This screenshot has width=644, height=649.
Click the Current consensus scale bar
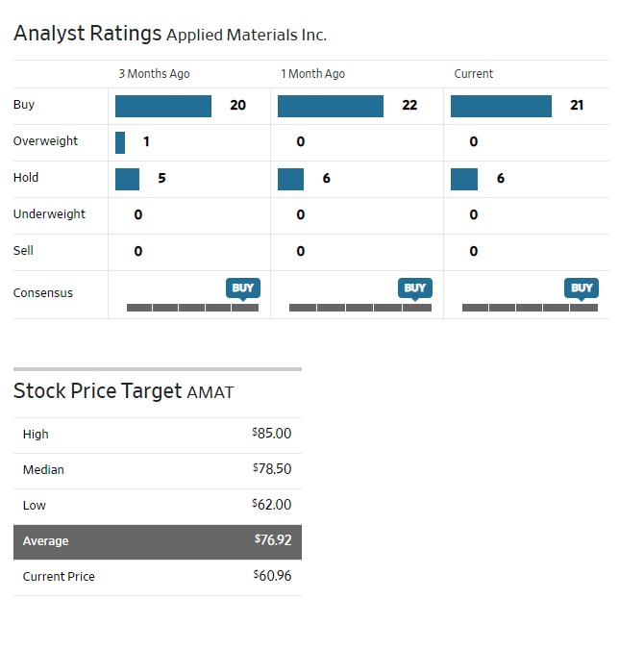click(530, 308)
